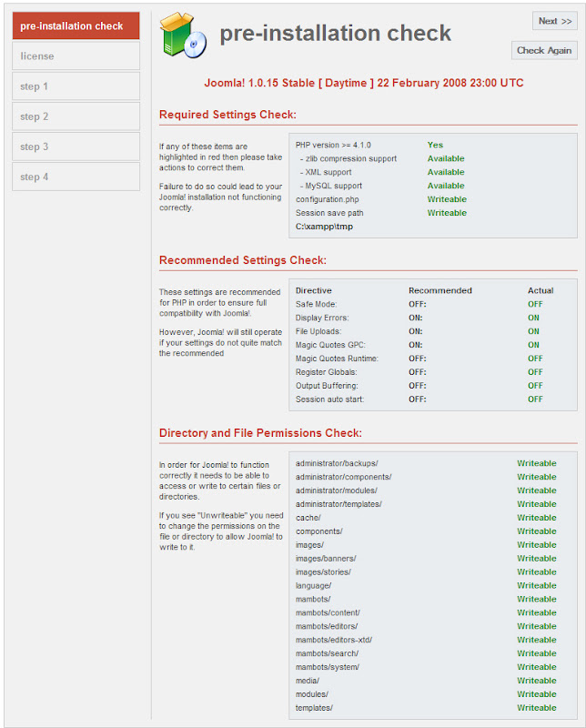The width and height of the screenshot is (586, 728).
Task: Click the File Uploads directive
Action: tap(318, 331)
